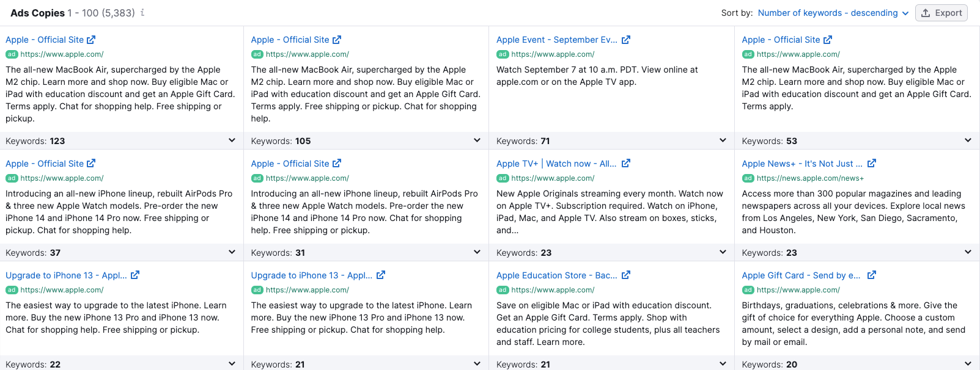Open Apple Gift Card ad in new tab
Screen dimensions: 980x370
pos(871,275)
